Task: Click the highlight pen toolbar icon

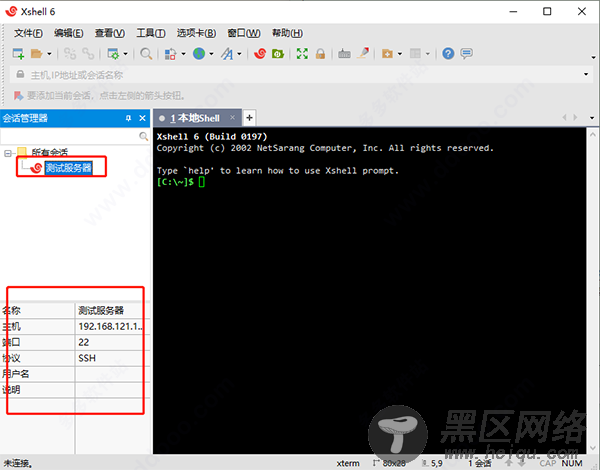Action: coord(363,53)
